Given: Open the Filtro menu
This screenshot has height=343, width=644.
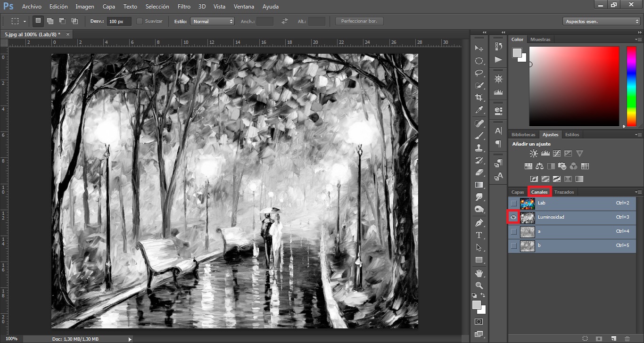Looking at the screenshot, I should pyautogui.click(x=184, y=7).
